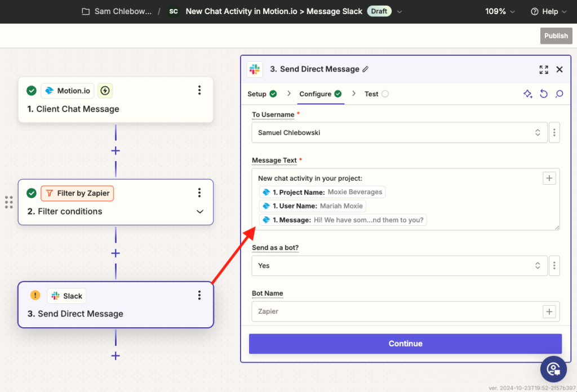Insert data with Bot Name plus button

tap(549, 311)
